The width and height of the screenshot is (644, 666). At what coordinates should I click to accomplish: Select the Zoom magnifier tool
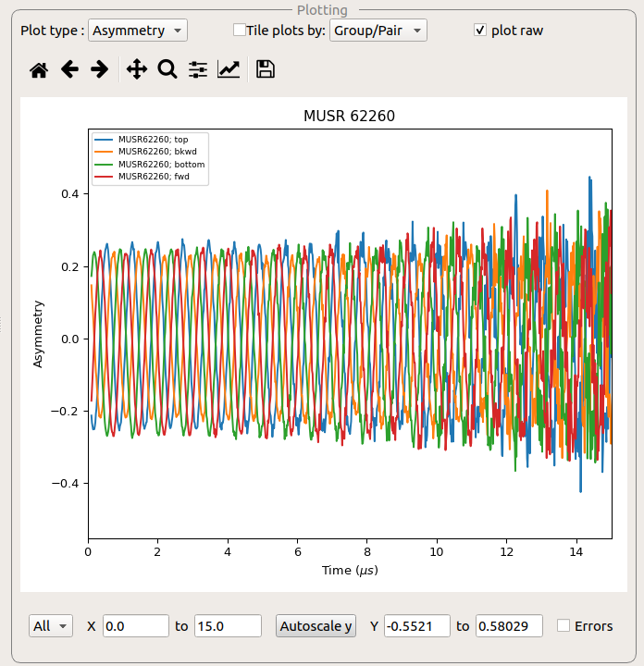coord(167,69)
